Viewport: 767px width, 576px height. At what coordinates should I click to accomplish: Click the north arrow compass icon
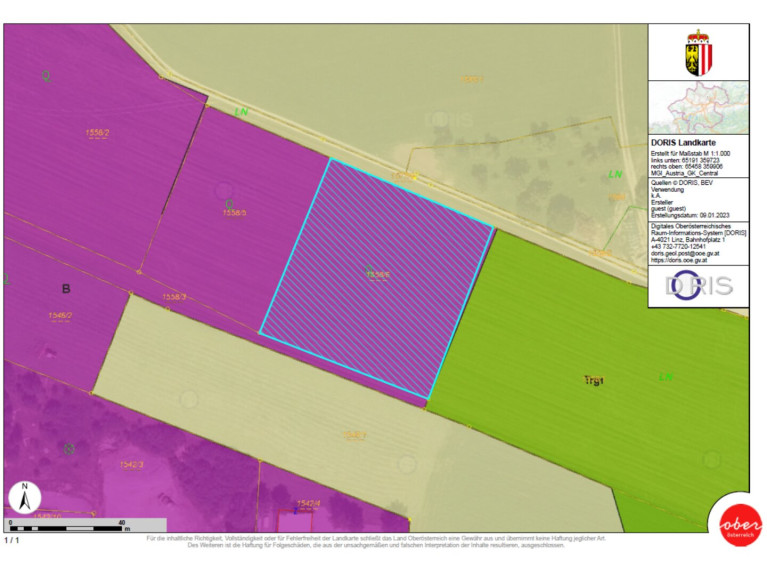[25, 497]
